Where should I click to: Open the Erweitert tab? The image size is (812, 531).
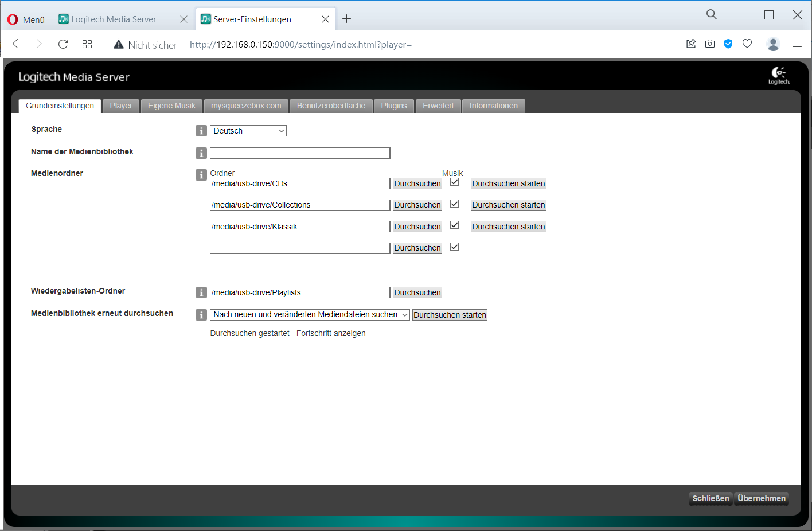pyautogui.click(x=438, y=106)
